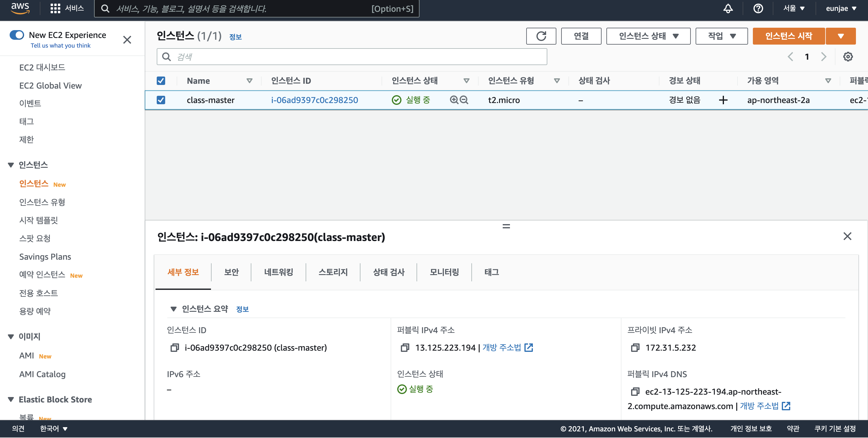
Task: Collapse the 인스턴스 요약 section
Action: [174, 309]
